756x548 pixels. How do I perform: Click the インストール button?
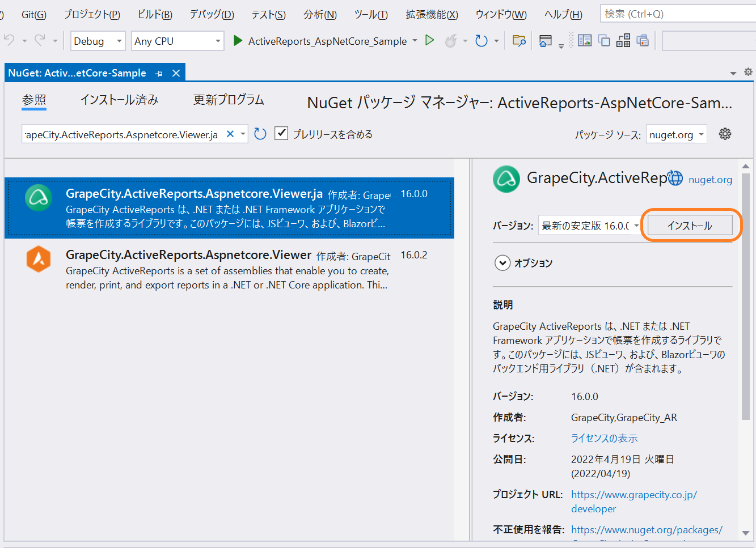point(690,226)
